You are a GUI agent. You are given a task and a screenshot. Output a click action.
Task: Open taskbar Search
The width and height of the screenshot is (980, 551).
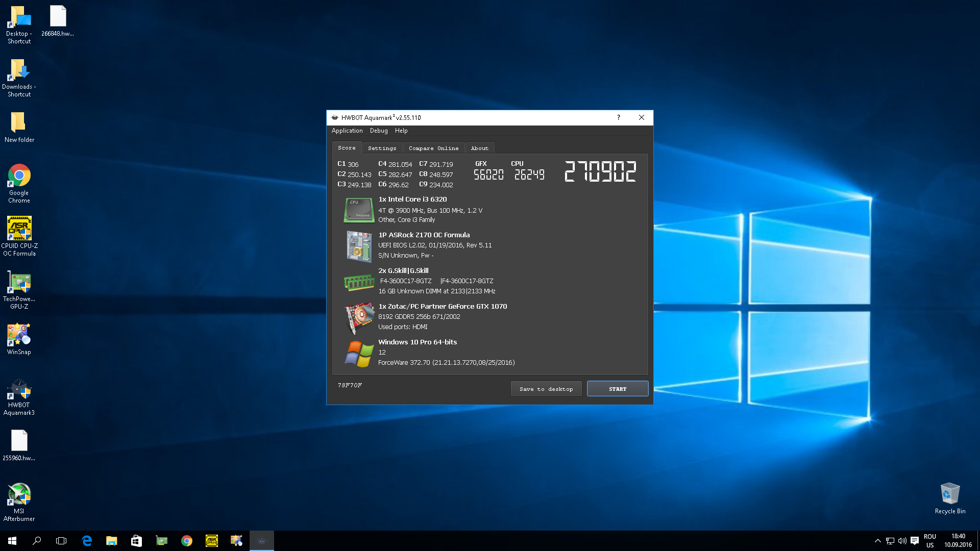(x=37, y=541)
